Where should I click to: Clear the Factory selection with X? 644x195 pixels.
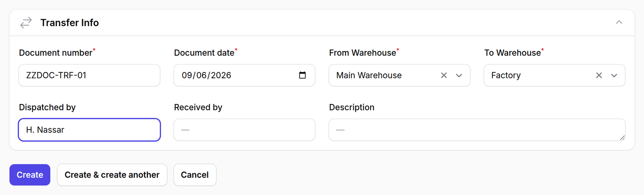599,75
